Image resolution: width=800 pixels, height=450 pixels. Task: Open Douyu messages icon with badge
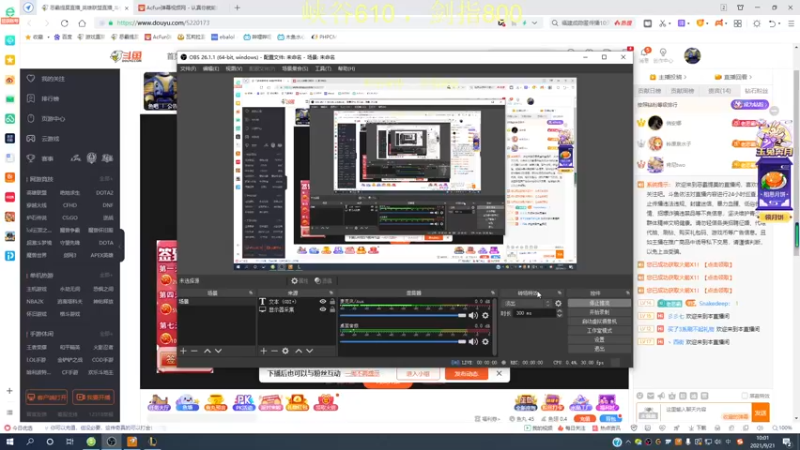point(645,53)
